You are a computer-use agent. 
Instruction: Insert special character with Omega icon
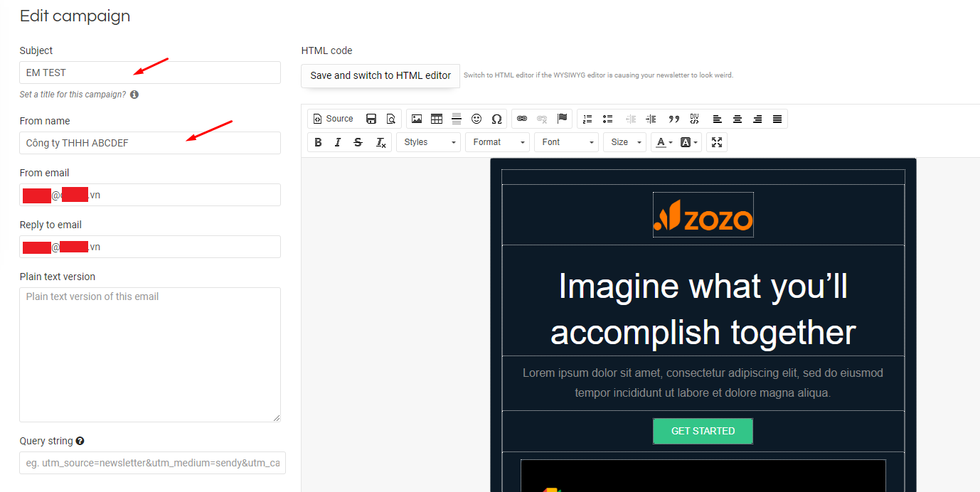(496, 119)
